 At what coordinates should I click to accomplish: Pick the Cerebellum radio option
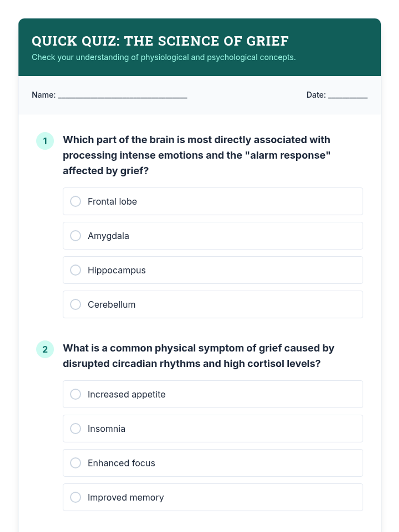click(75, 304)
